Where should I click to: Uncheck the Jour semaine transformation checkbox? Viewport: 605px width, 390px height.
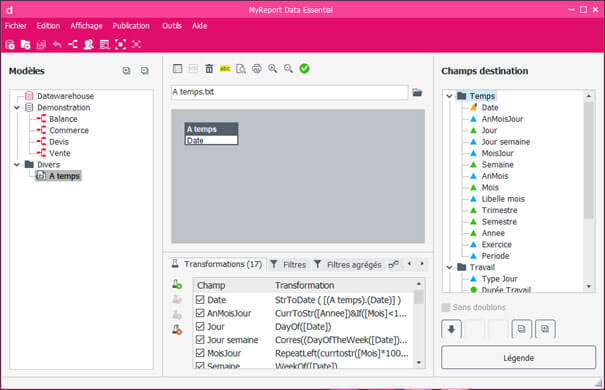point(200,339)
